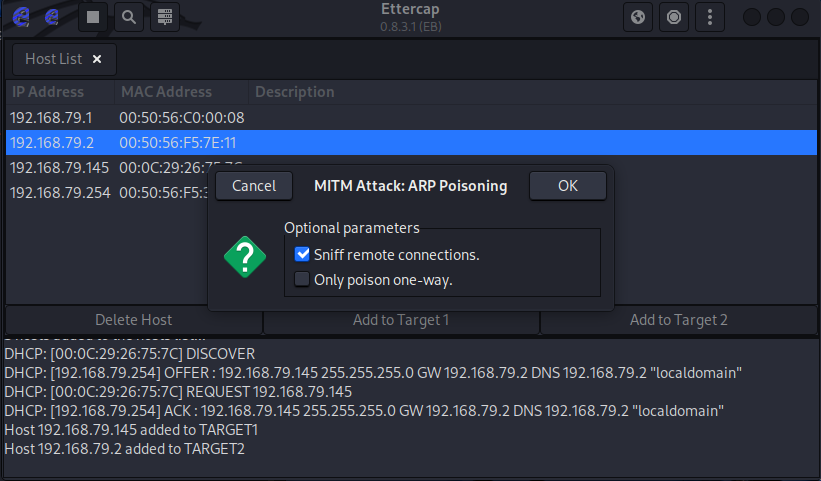Switch to the Host List tab
The width and height of the screenshot is (821, 481).
click(x=54, y=59)
